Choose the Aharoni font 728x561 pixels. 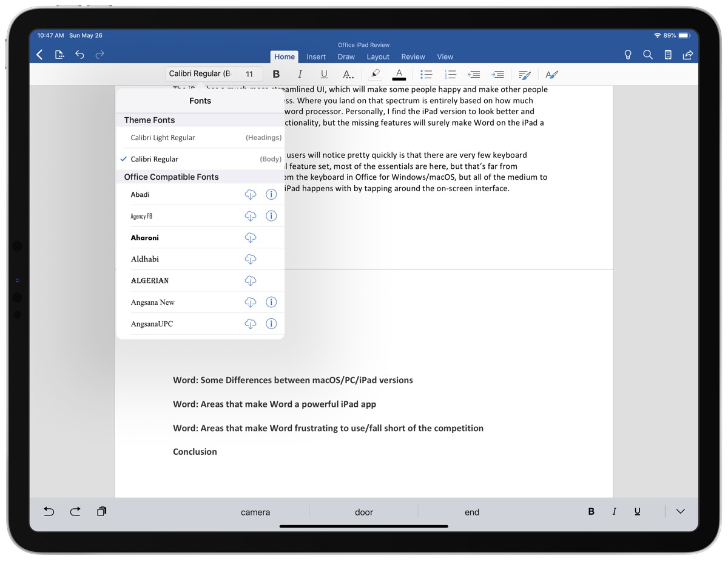pos(145,238)
